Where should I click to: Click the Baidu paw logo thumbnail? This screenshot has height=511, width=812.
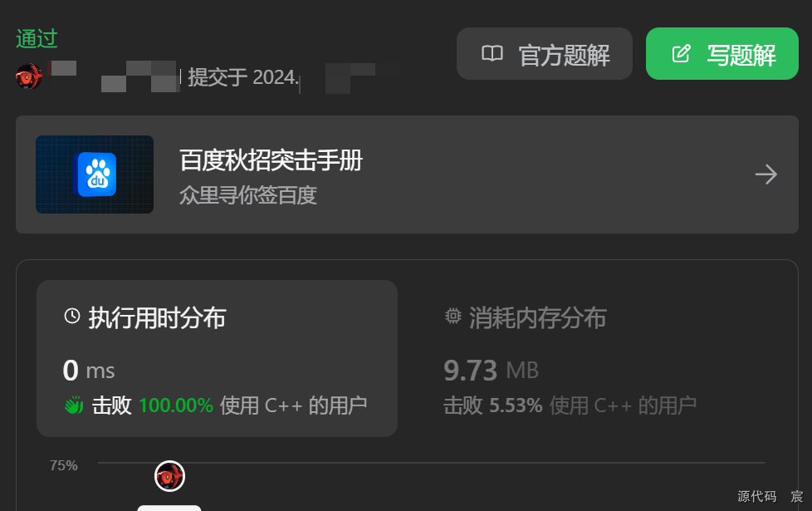point(95,174)
